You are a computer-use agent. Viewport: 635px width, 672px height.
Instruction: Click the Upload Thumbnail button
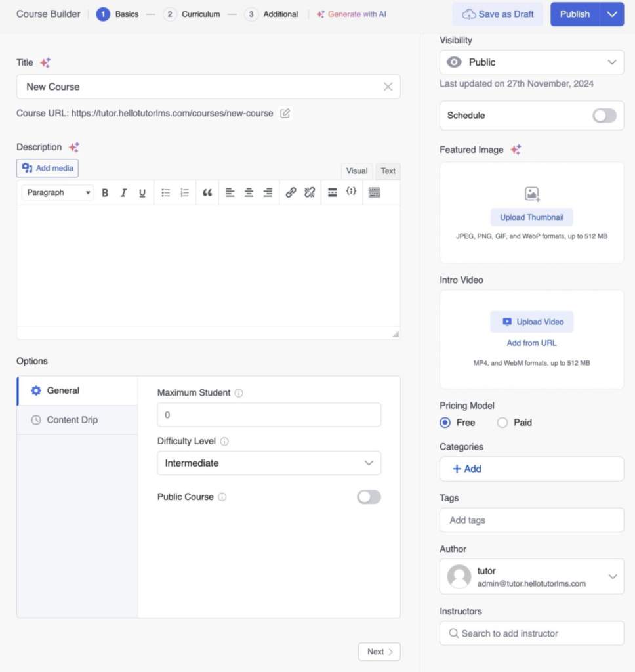coord(531,217)
